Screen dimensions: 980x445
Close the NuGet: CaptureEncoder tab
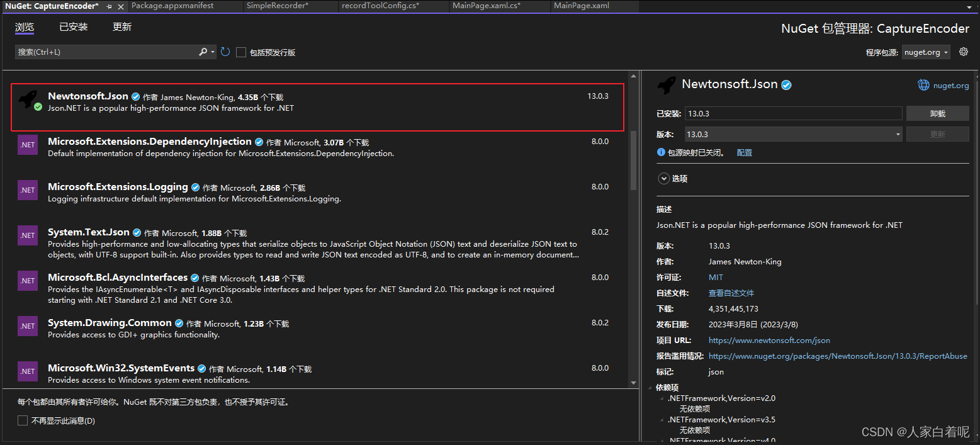coord(120,6)
